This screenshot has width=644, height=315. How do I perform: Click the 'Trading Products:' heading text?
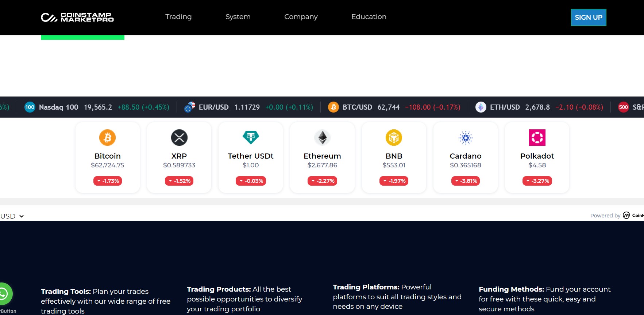point(219,289)
